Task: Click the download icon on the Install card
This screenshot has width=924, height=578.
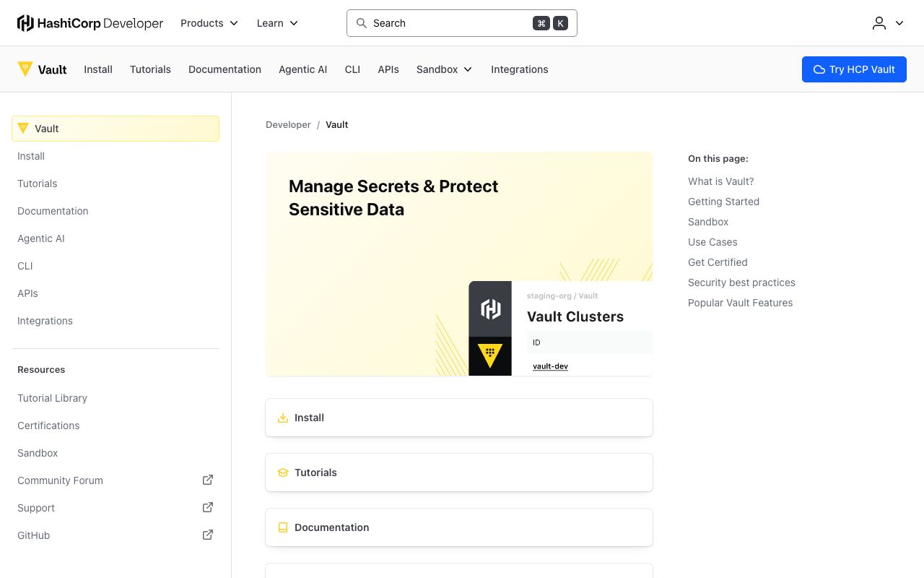Action: pyautogui.click(x=283, y=418)
